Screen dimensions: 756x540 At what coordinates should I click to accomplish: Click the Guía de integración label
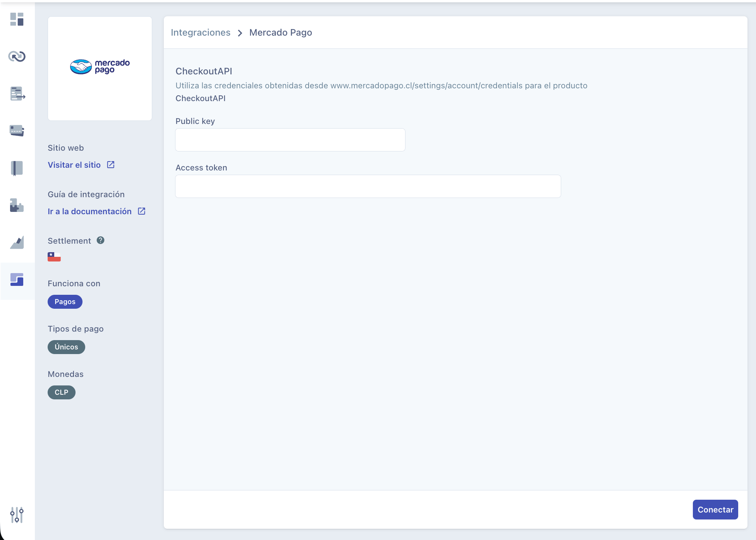pos(86,194)
